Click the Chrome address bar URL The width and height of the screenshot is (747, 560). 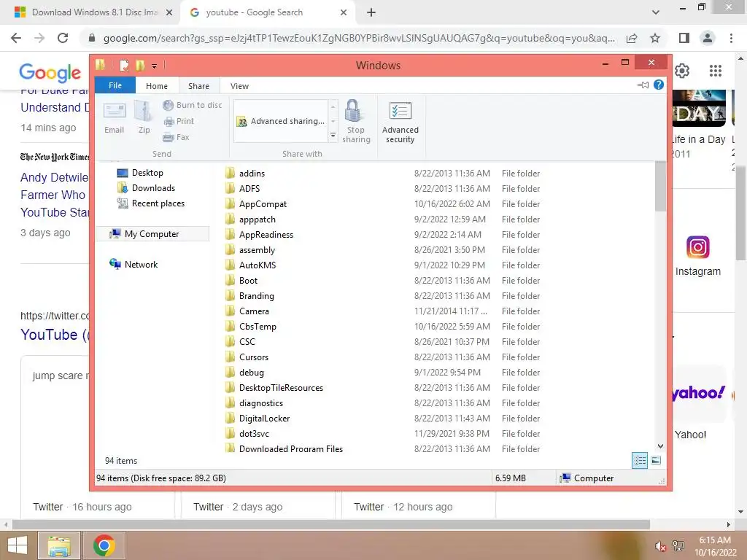[x=358, y=38]
